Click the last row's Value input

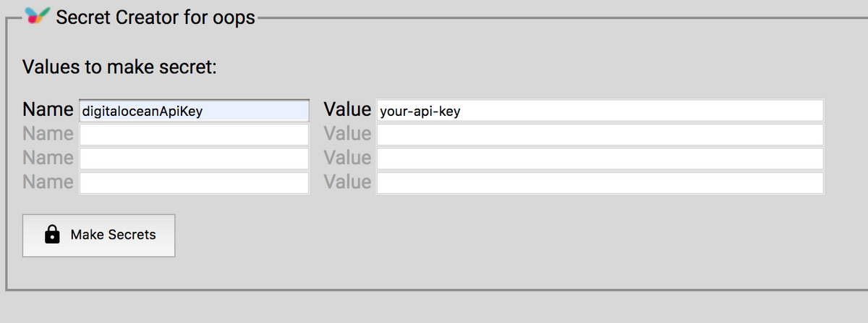(600, 183)
